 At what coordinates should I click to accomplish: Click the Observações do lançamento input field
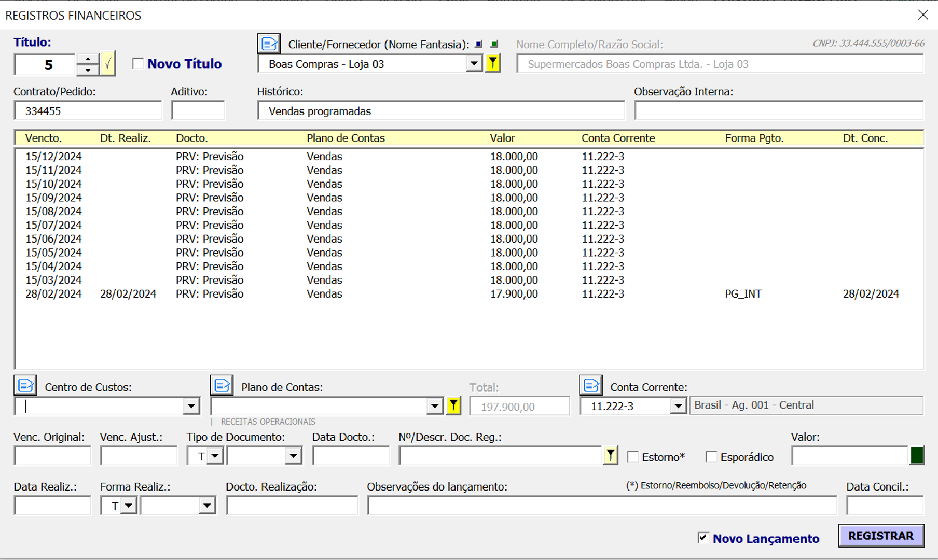coord(602,506)
